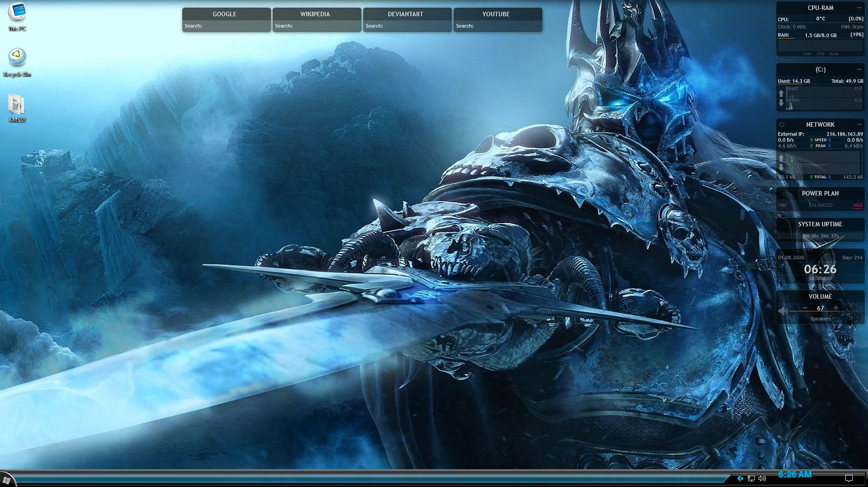Click the blue arrows tray icon

tap(740, 478)
